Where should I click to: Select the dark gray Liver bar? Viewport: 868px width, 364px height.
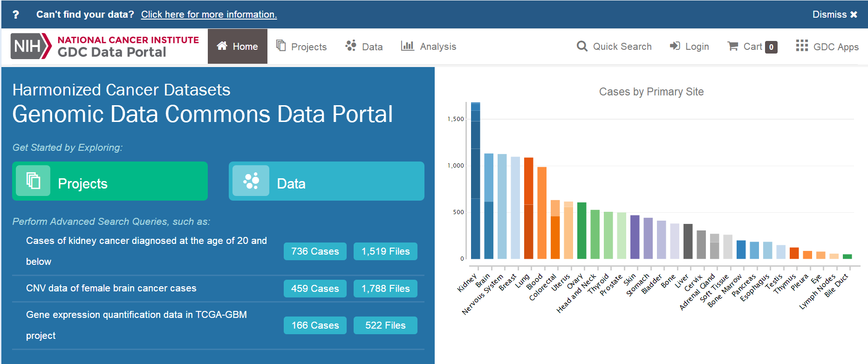click(688, 241)
